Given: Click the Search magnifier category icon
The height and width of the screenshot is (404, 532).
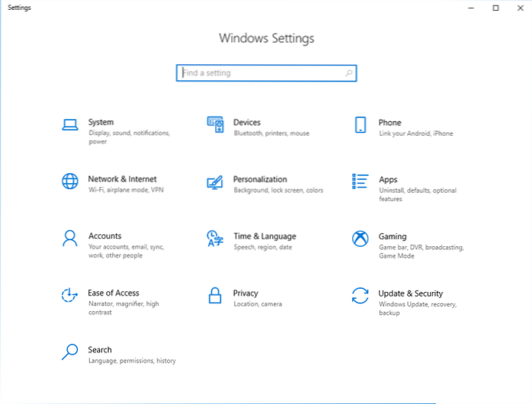Looking at the screenshot, I should (70, 352).
